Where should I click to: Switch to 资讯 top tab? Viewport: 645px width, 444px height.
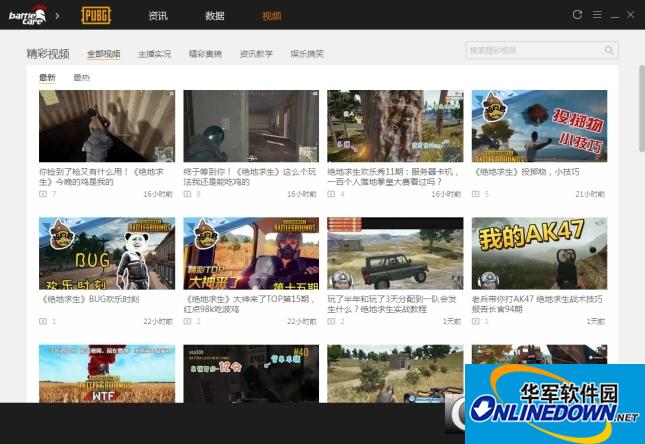coord(158,16)
